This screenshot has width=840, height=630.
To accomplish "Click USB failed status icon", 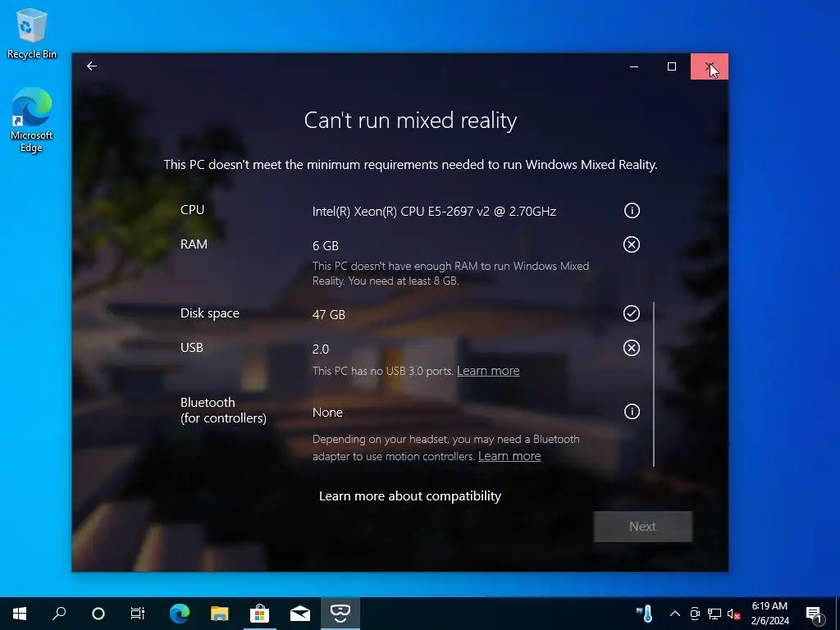I will tap(632, 348).
